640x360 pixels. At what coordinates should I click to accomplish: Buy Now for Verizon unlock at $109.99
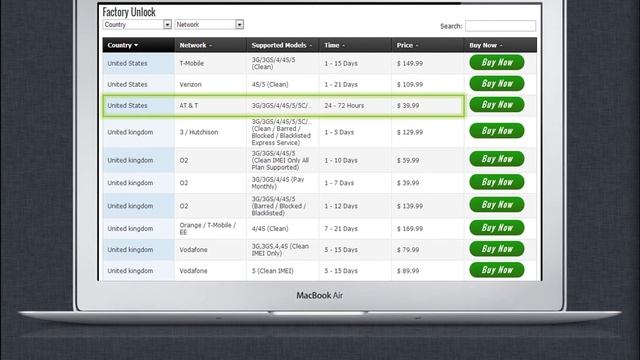[497, 84]
